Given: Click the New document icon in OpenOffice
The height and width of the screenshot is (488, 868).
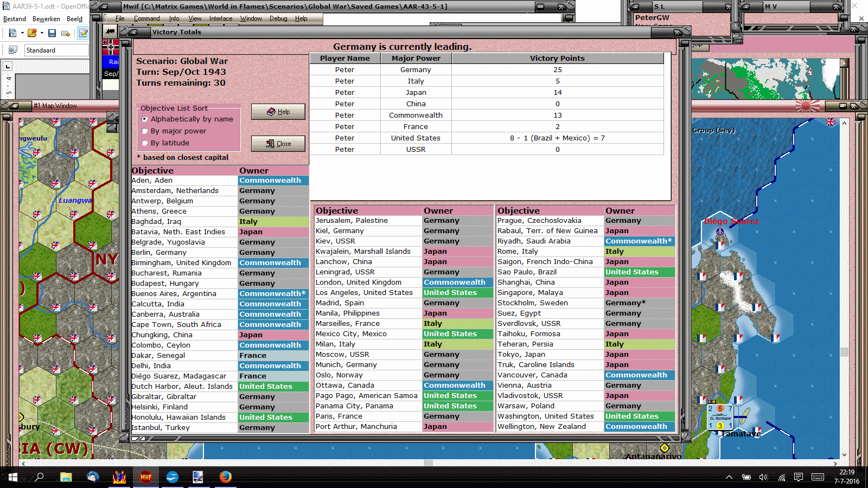Looking at the screenshot, I should (x=12, y=34).
